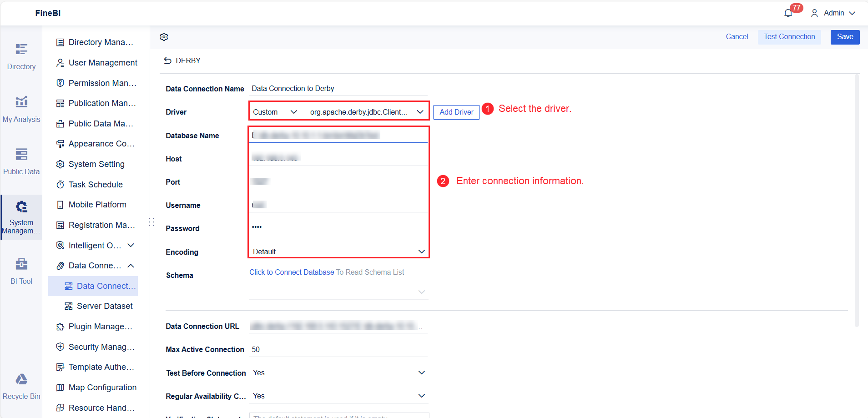The width and height of the screenshot is (868, 418).
Task: Click the Public Data Management icon
Action: (60, 124)
